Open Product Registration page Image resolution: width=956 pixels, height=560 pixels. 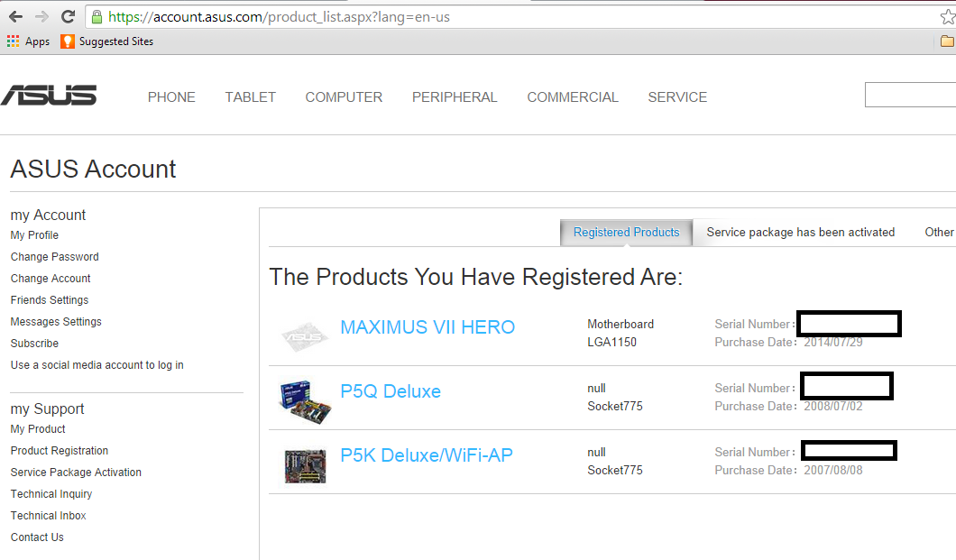point(60,451)
